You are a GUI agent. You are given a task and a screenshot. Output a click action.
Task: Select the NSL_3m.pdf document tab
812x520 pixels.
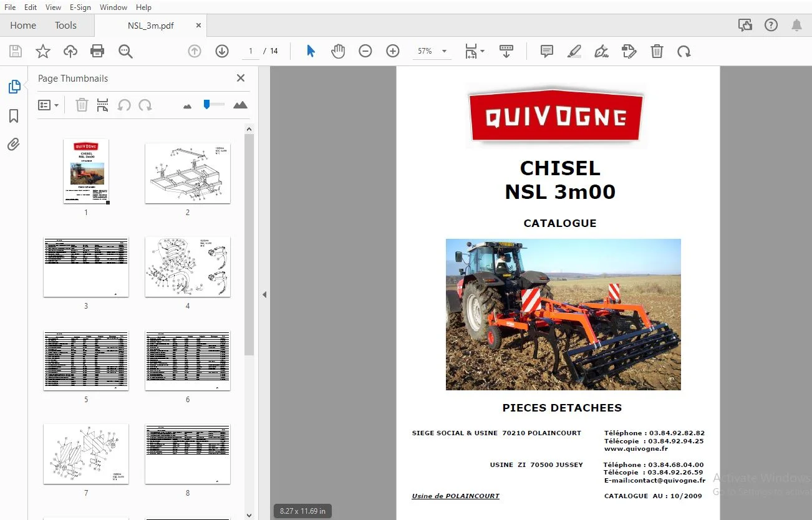click(150, 26)
